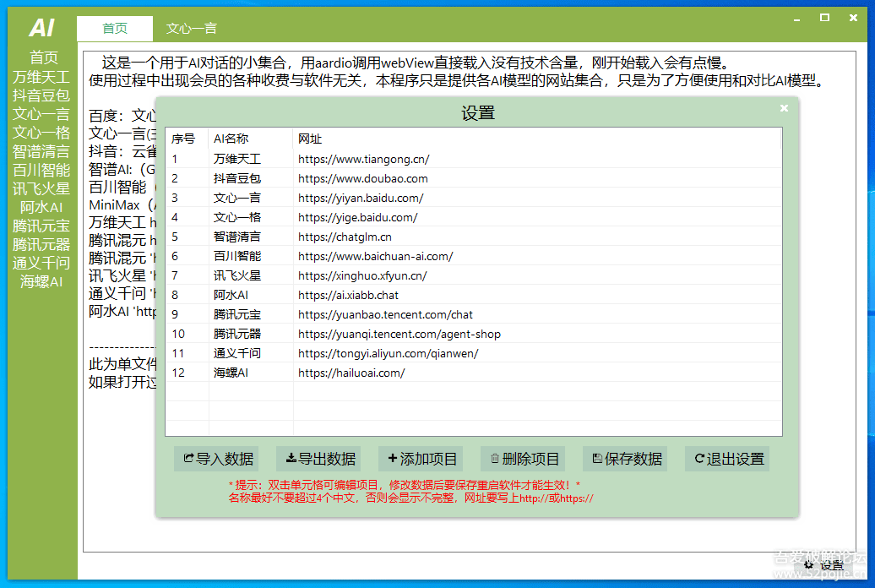Click the Export Data (导出数据) button
875x588 pixels.
[320, 459]
